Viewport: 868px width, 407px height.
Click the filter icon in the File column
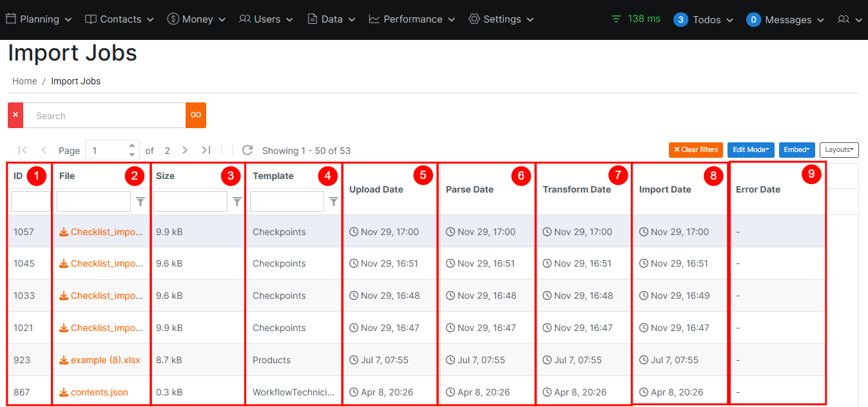(x=140, y=202)
